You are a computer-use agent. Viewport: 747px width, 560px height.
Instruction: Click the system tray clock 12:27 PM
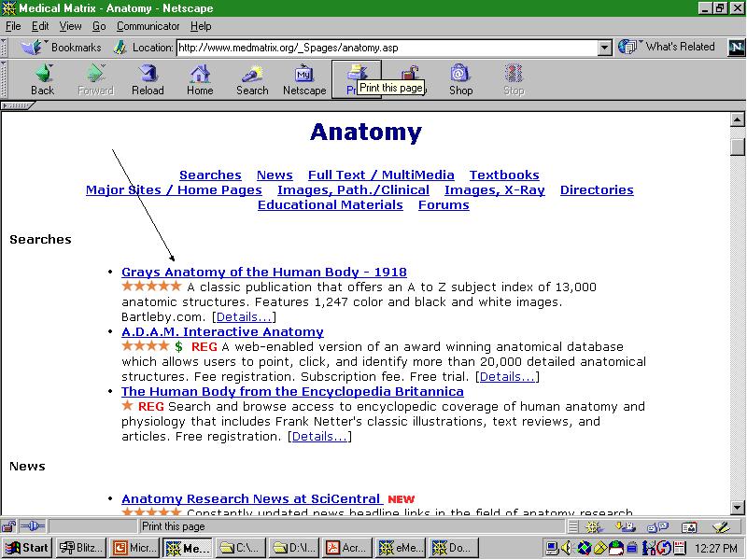coord(715,549)
